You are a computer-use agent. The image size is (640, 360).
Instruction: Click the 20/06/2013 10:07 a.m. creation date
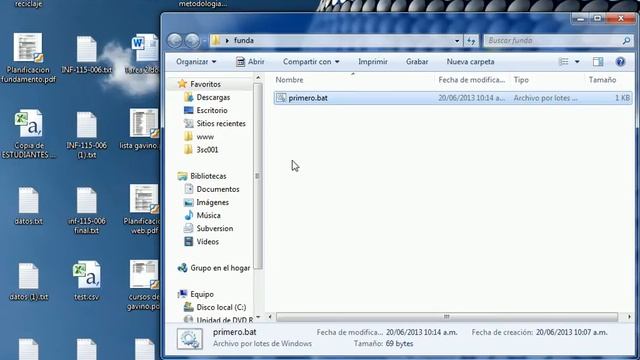click(572, 332)
